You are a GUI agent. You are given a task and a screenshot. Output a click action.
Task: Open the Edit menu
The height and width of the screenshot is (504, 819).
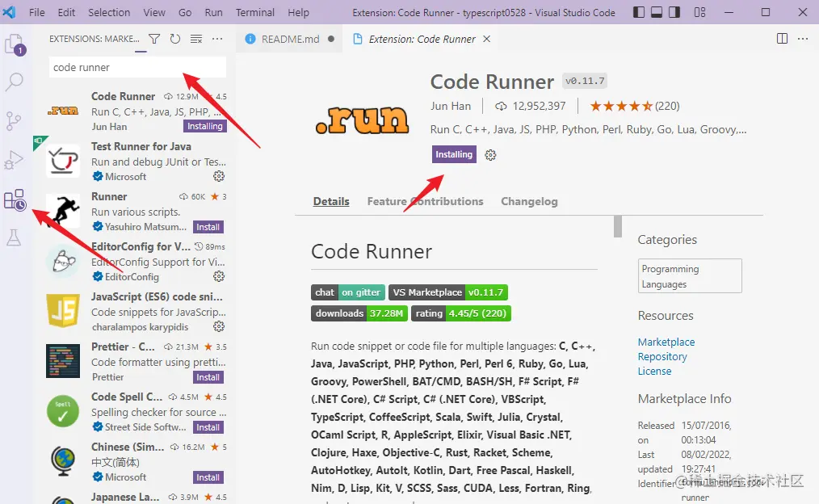click(x=66, y=12)
